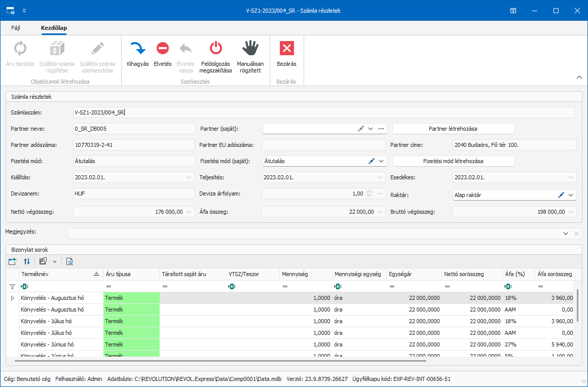Click the Számlaszám input field
The image size is (588, 387).
click(x=324, y=112)
